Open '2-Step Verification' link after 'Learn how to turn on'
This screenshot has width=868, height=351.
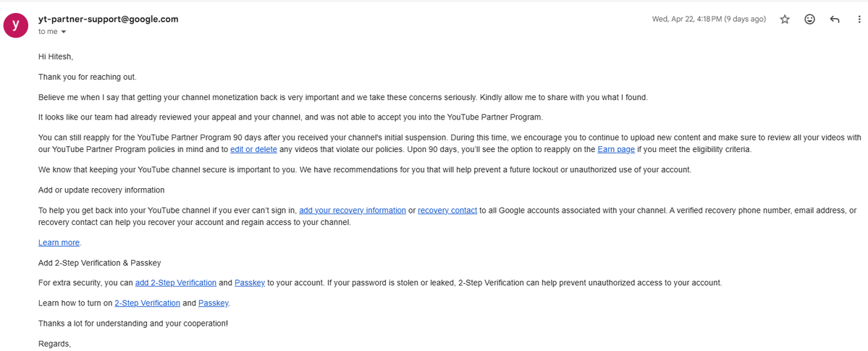pyautogui.click(x=147, y=303)
